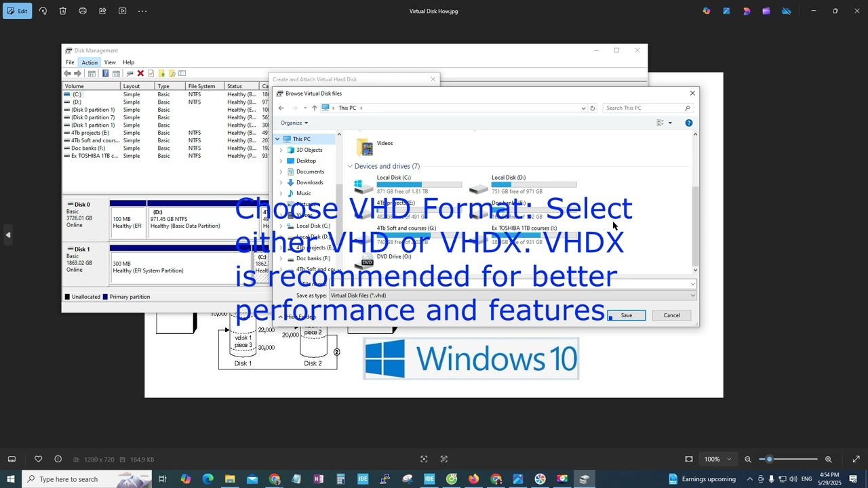Select Music in navigation tree
The image size is (868, 488).
coord(303,193)
